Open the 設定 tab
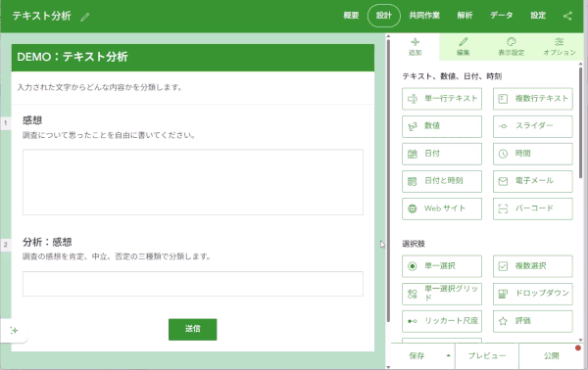The width and height of the screenshot is (588, 370). 538,16
